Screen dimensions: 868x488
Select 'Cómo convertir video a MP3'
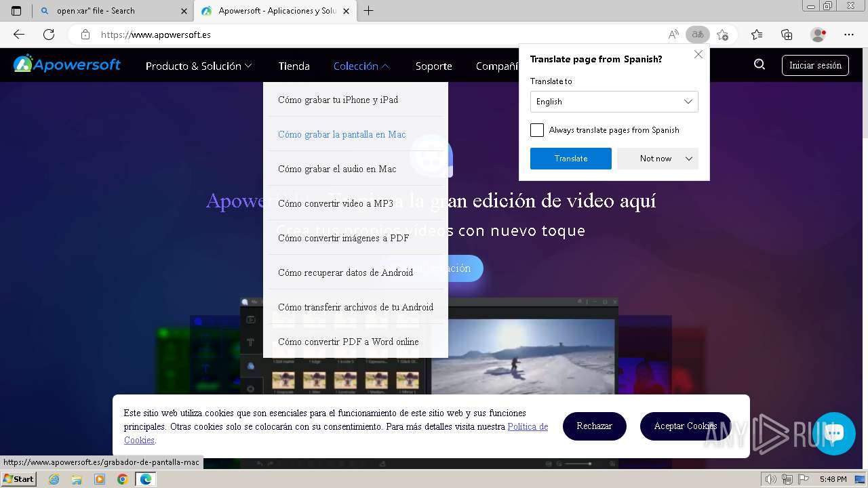[355, 203]
